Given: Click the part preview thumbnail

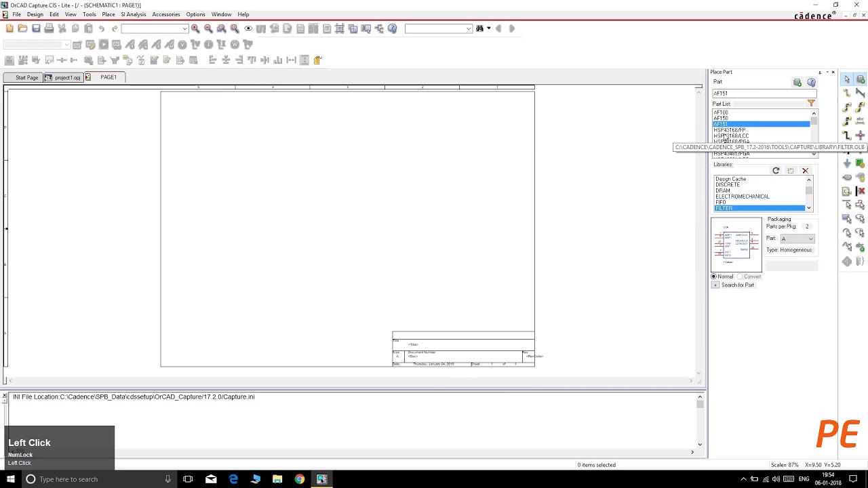Looking at the screenshot, I should [736, 244].
